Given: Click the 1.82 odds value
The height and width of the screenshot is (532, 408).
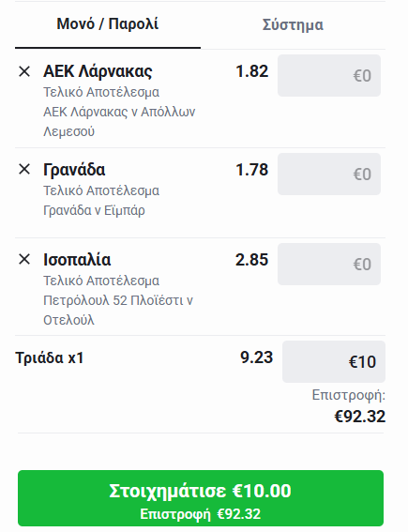Looking at the screenshot, I should click(x=252, y=71).
